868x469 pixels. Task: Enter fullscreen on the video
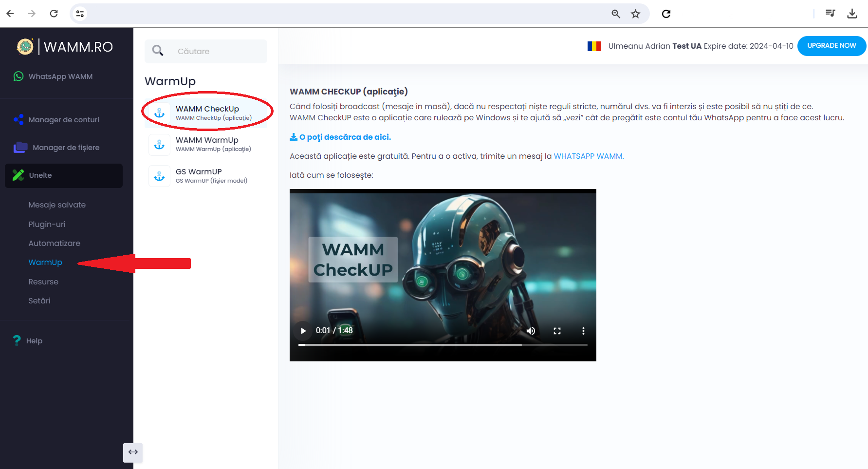tap(557, 331)
